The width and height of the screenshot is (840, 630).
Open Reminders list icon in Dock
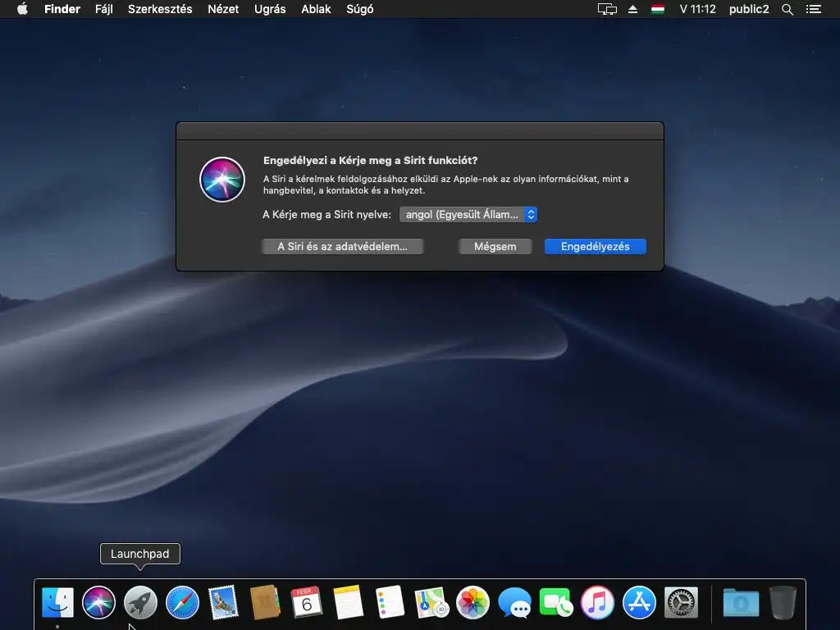[390, 602]
